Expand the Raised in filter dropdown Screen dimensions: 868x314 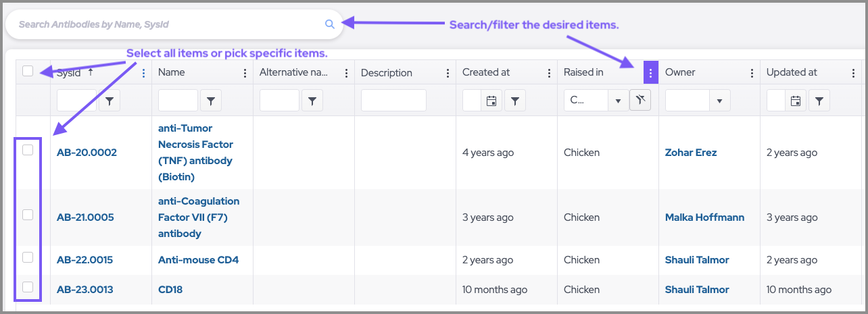coord(617,101)
